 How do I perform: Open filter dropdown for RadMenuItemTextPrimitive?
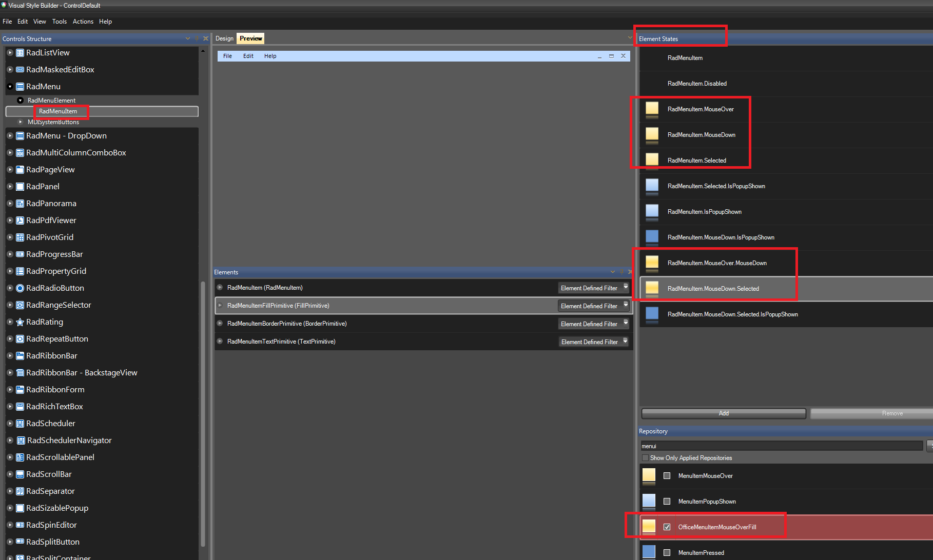coord(626,341)
